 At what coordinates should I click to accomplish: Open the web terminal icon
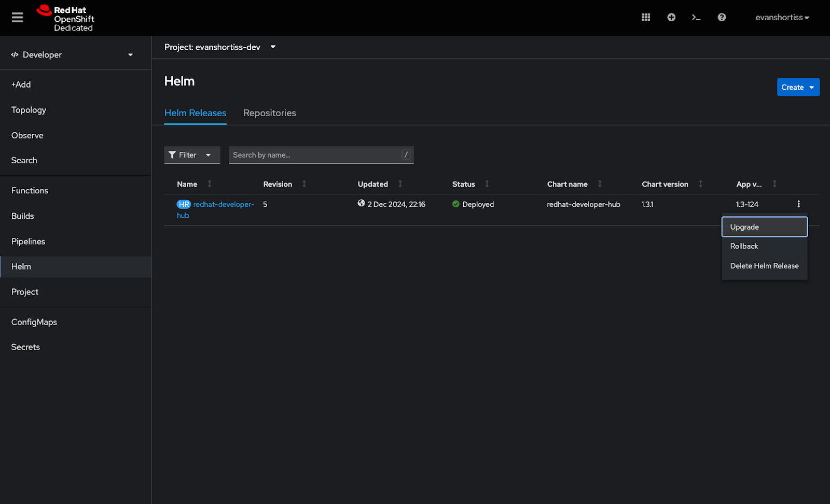[696, 17]
